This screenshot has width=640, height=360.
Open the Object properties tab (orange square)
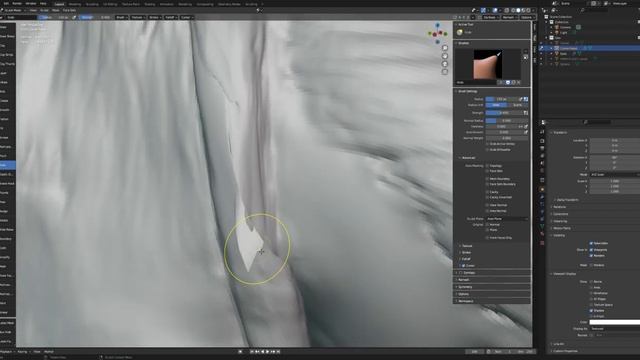[x=542, y=189]
